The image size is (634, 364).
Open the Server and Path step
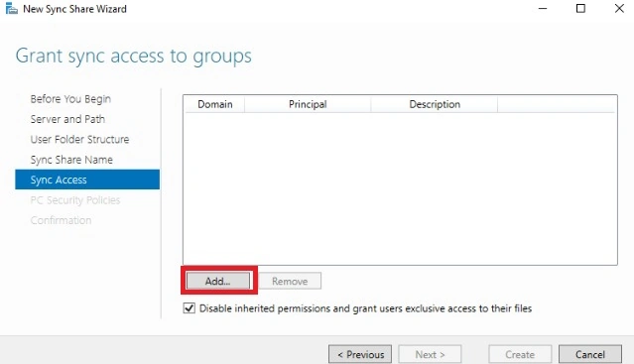(x=67, y=119)
